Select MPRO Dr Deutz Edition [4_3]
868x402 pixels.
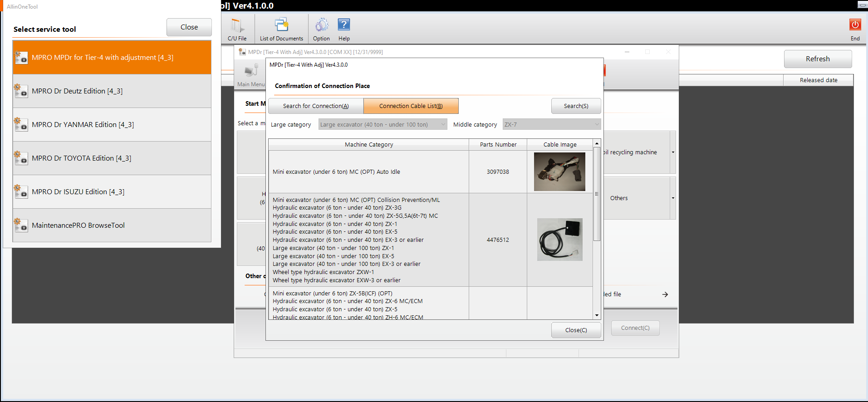click(x=112, y=91)
